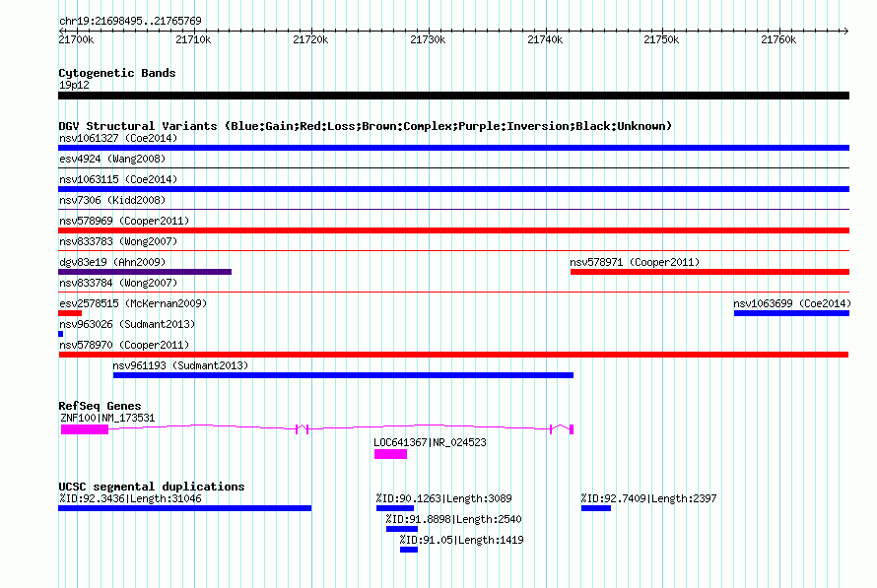
Task: Open variant nsv1063115 (Coe2014) label
Action: click(x=118, y=179)
